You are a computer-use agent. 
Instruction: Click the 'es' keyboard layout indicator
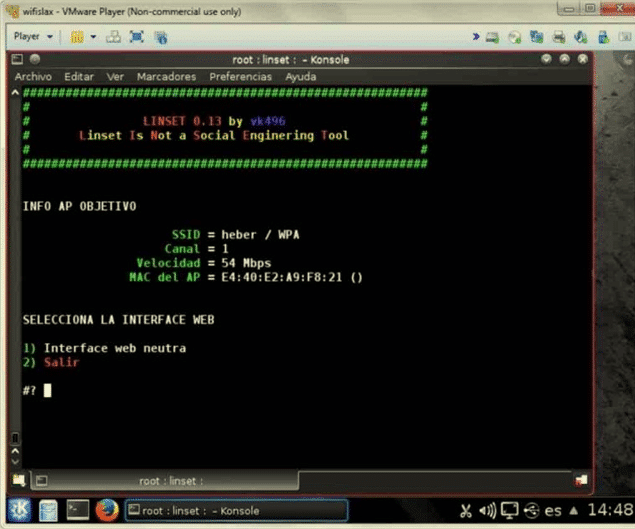click(x=553, y=511)
